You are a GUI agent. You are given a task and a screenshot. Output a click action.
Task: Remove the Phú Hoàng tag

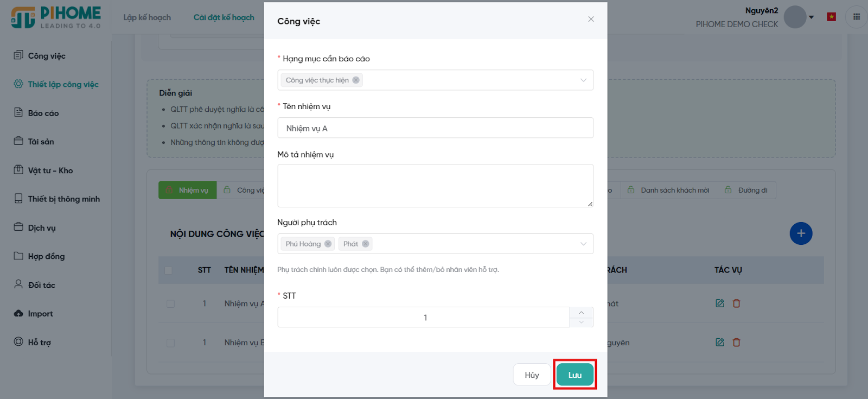[328, 244]
